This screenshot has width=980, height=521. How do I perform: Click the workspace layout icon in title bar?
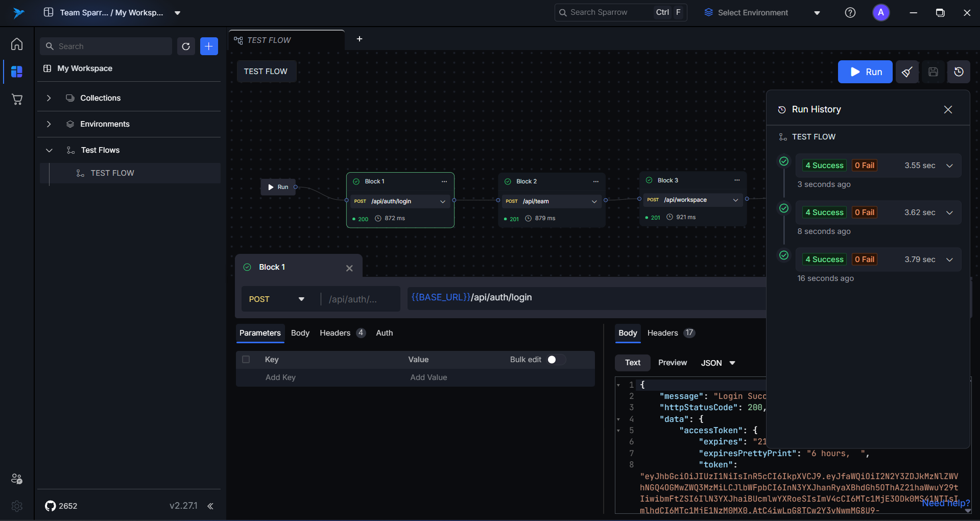[x=49, y=12]
